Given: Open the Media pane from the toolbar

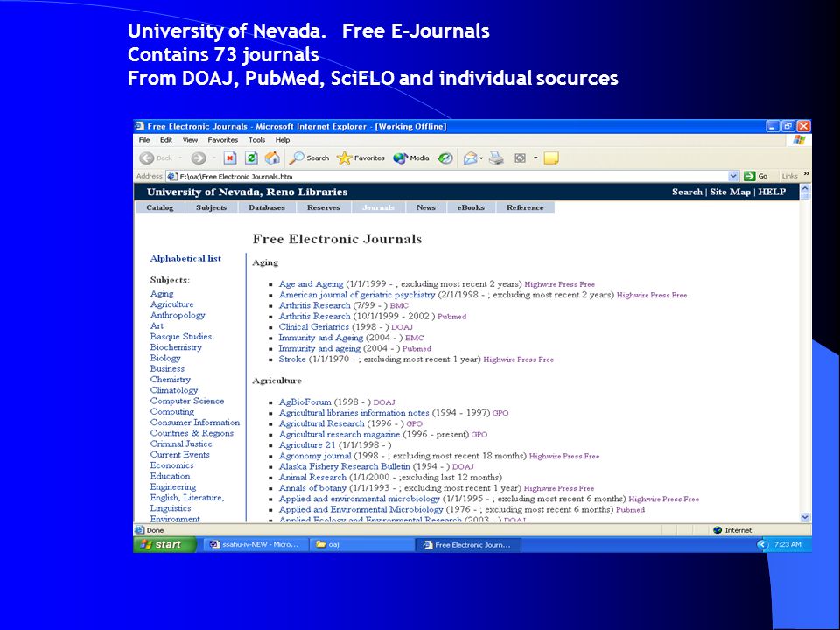Looking at the screenshot, I should click(x=411, y=158).
